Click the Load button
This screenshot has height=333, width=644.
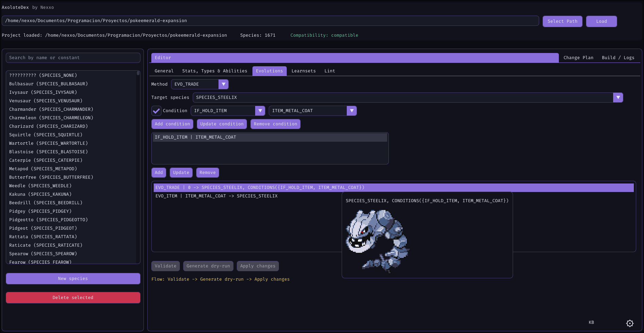602,21
